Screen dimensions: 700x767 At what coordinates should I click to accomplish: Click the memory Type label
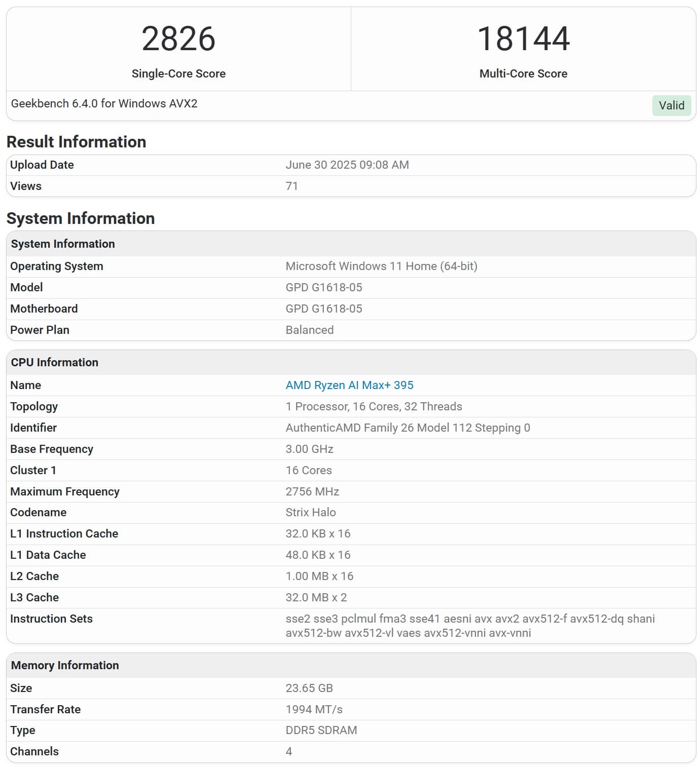coord(23,730)
